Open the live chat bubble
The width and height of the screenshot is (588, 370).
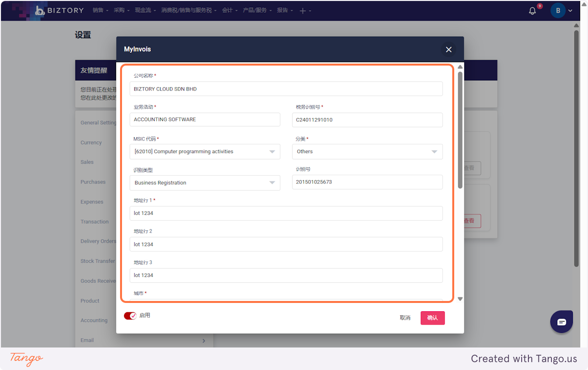(x=562, y=322)
